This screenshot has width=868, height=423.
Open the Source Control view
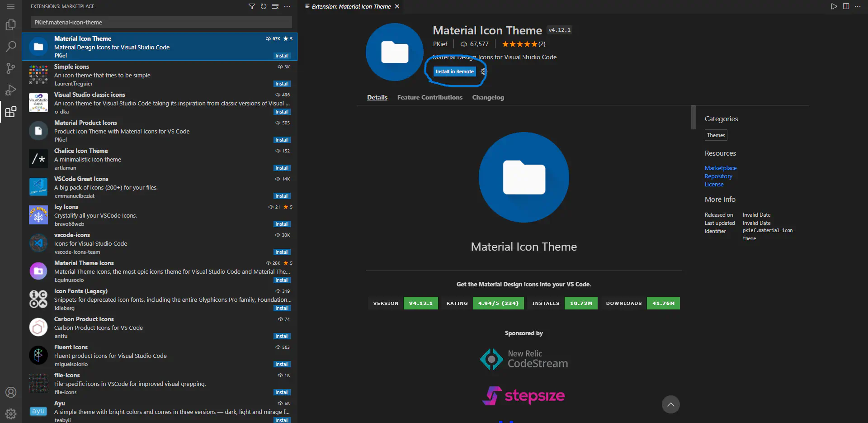point(11,68)
